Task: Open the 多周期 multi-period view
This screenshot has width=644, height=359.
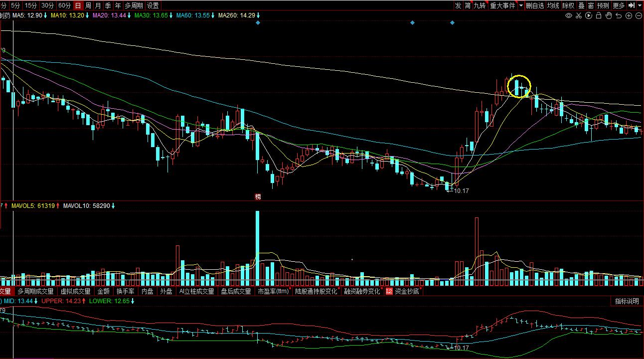Action: (x=134, y=5)
